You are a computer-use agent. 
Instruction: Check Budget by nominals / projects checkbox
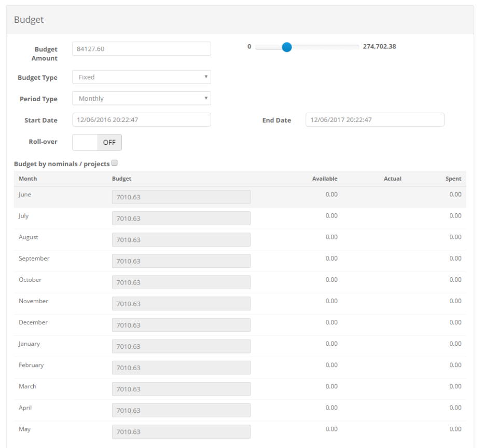click(x=115, y=163)
